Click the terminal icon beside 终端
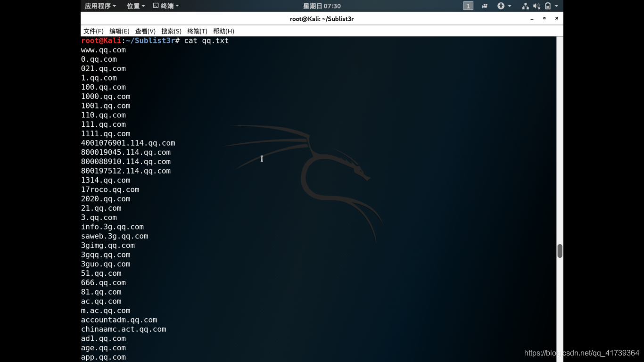Image resolution: width=644 pixels, height=362 pixels. coord(156,6)
